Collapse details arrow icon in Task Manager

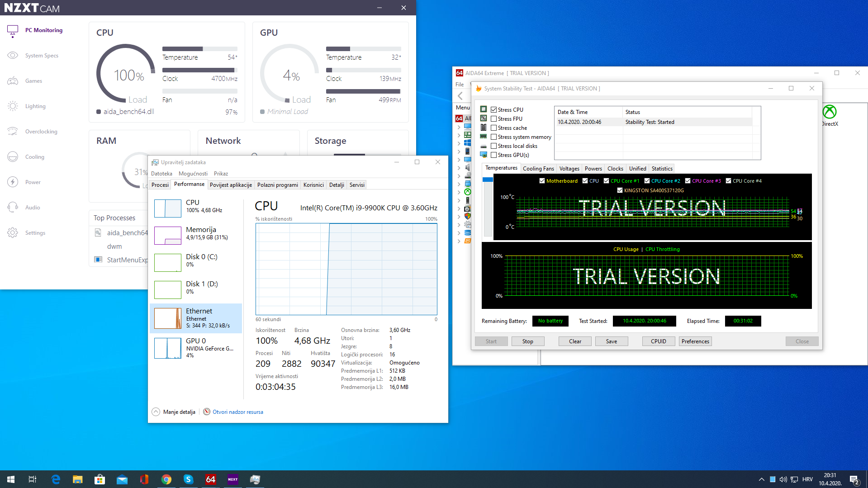pyautogui.click(x=156, y=412)
